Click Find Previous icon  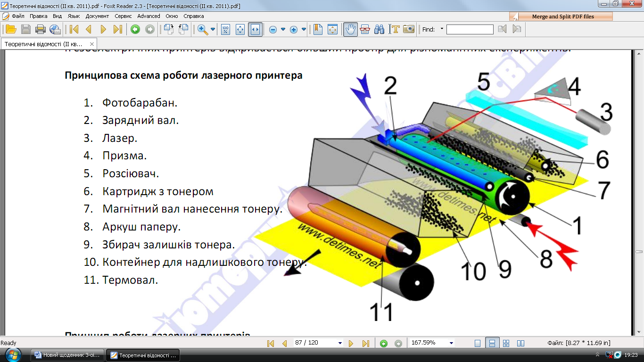click(x=503, y=29)
